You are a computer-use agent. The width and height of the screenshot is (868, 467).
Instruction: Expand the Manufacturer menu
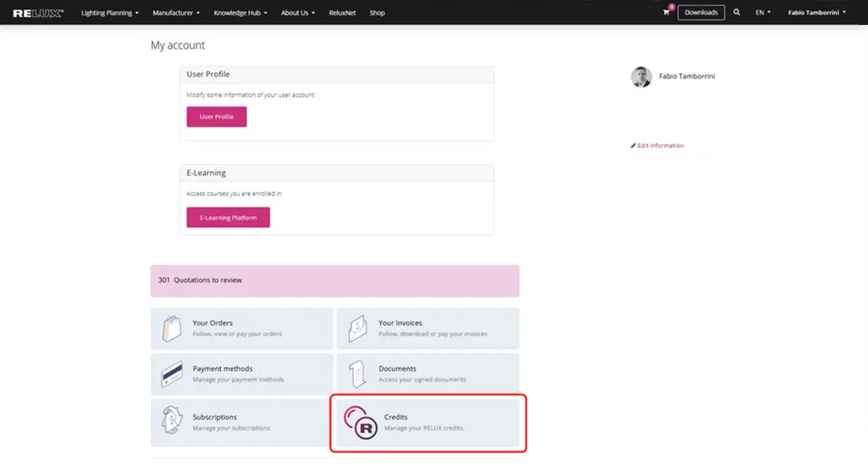pyautogui.click(x=176, y=13)
